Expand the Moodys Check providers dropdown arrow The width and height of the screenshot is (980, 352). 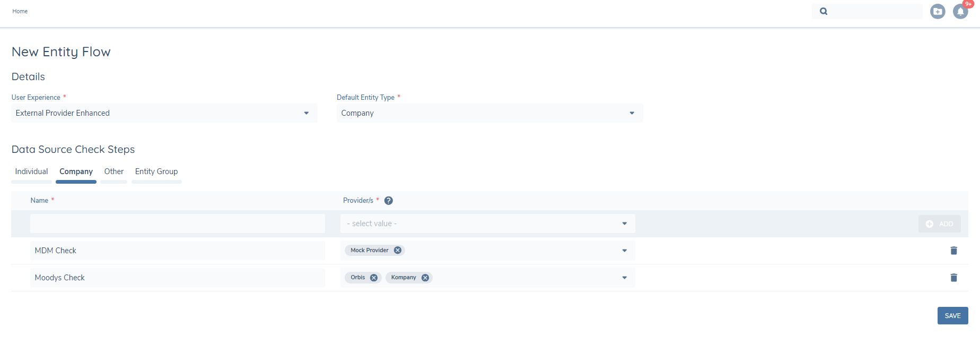tap(624, 278)
